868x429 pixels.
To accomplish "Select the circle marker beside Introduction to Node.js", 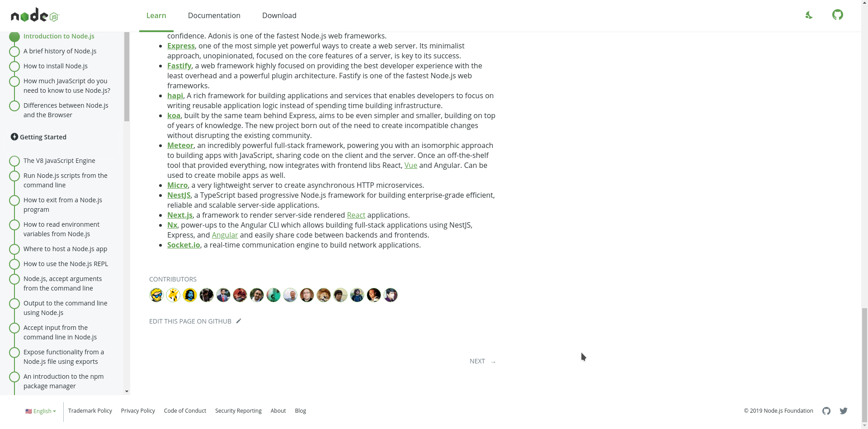I will tap(14, 36).
